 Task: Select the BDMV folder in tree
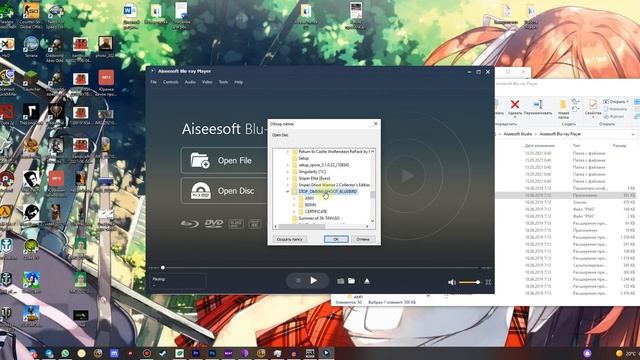tap(310, 205)
